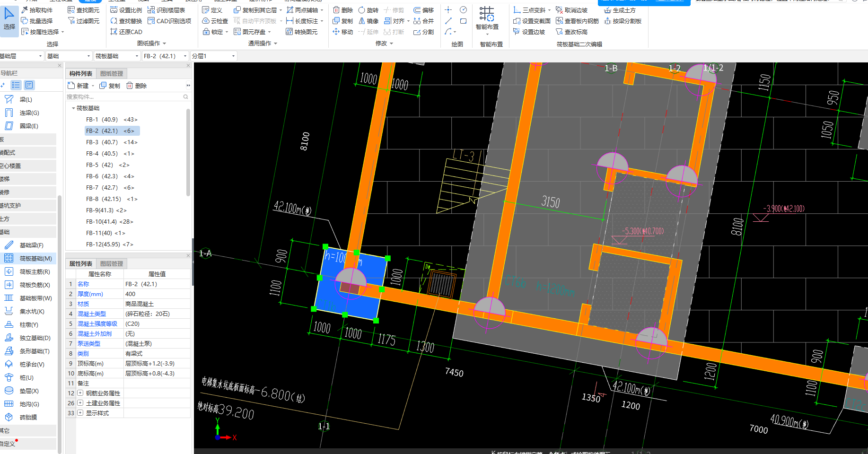Click 新建 to create component
Screen dimensions: 868x454
tap(79, 86)
